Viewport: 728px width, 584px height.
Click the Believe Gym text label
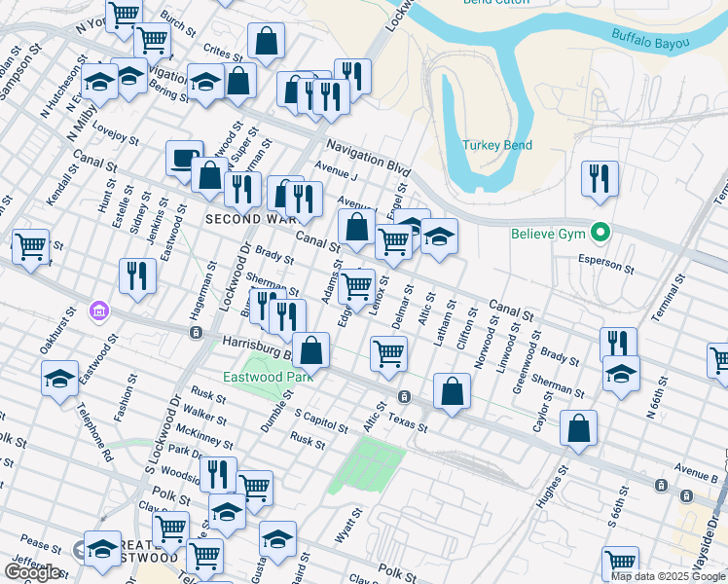[548, 234]
